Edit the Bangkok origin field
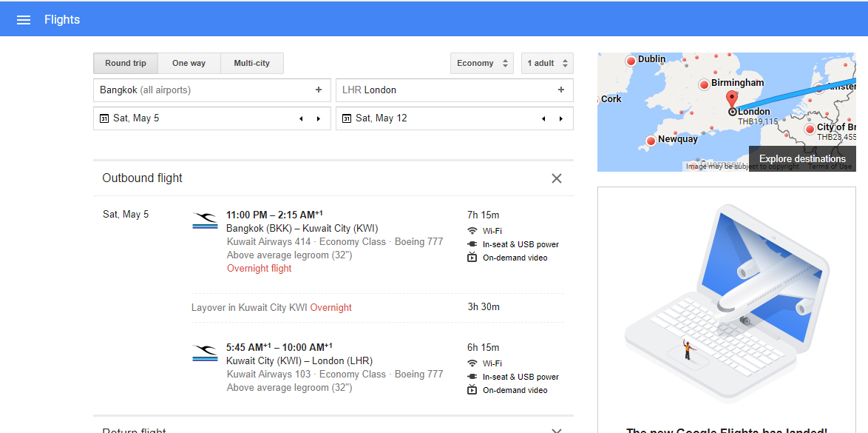 (212, 90)
